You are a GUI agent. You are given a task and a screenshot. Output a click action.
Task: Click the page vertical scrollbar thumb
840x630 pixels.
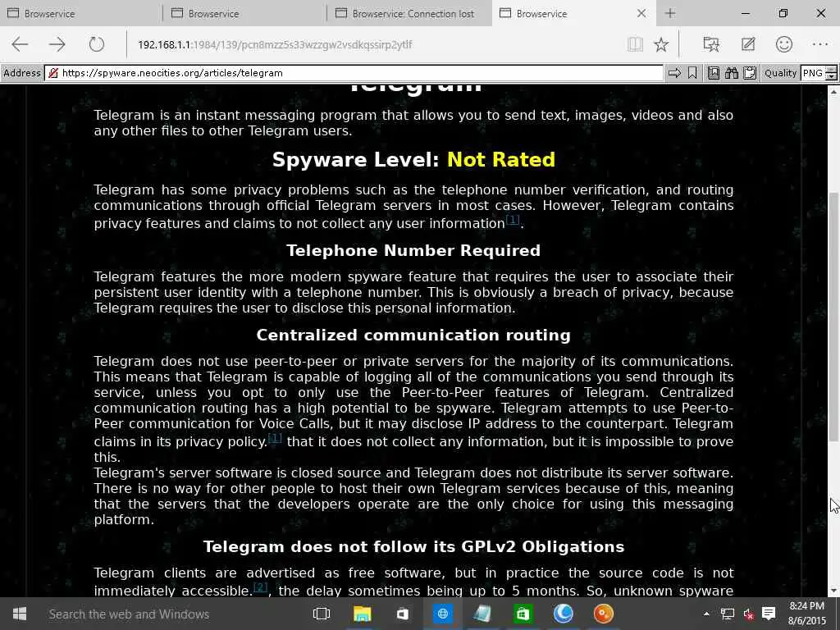pyautogui.click(x=833, y=316)
